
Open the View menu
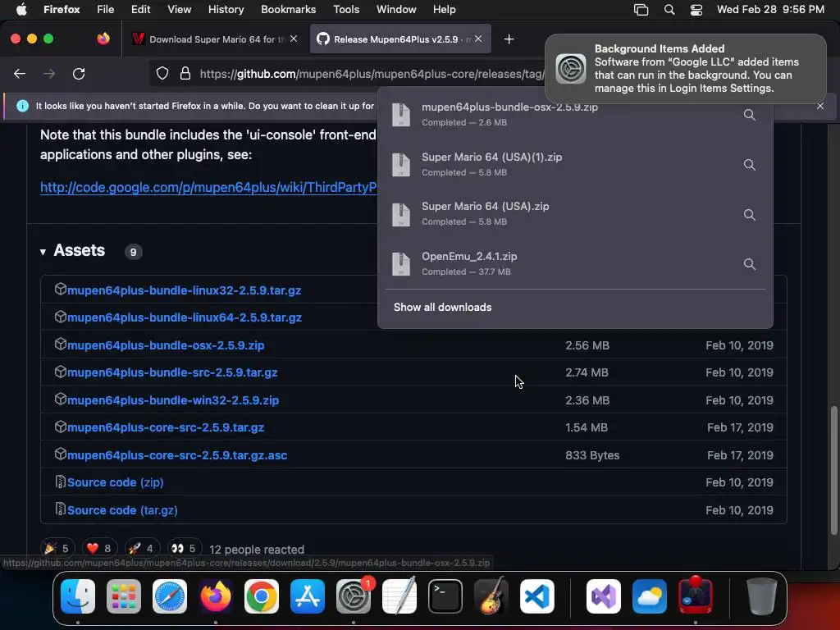179,9
